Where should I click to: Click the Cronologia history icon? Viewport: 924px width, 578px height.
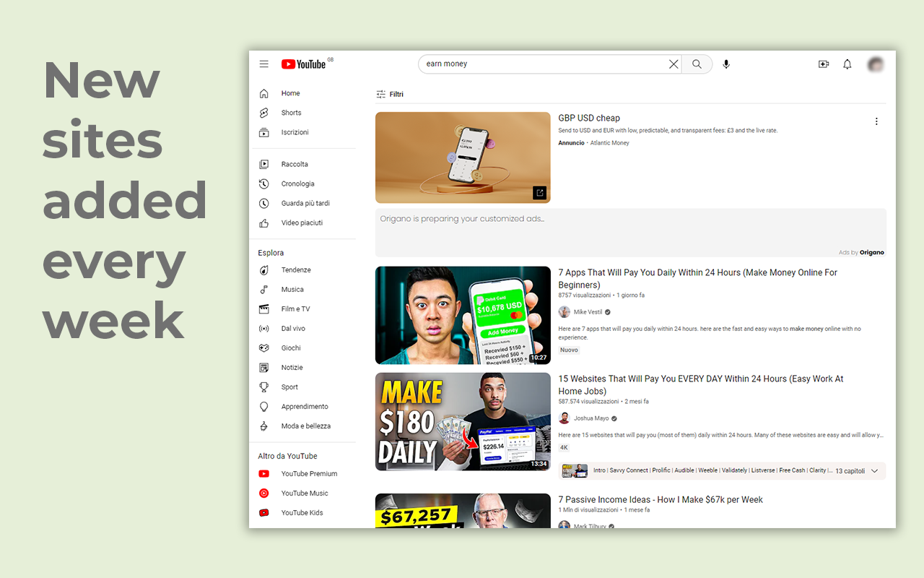coord(264,184)
